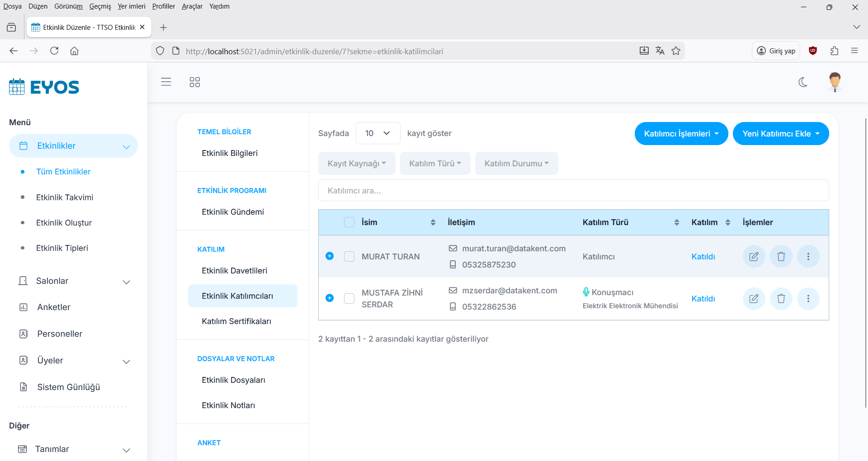Click Katılımcı İşlemleri button
The width and height of the screenshot is (868, 461).
click(681, 134)
